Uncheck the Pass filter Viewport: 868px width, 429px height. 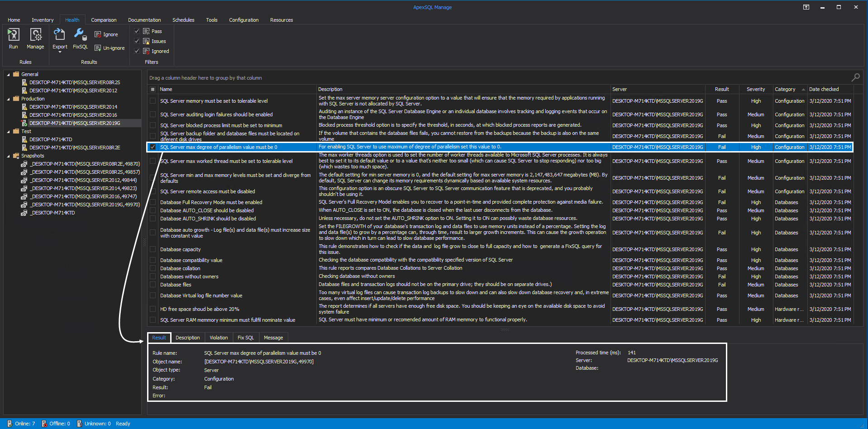pyautogui.click(x=137, y=31)
